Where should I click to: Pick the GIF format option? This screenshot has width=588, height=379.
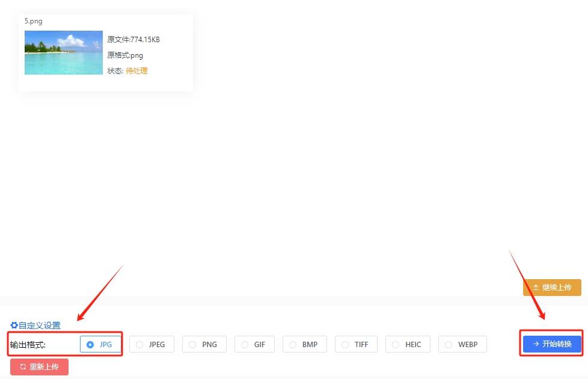tap(254, 344)
